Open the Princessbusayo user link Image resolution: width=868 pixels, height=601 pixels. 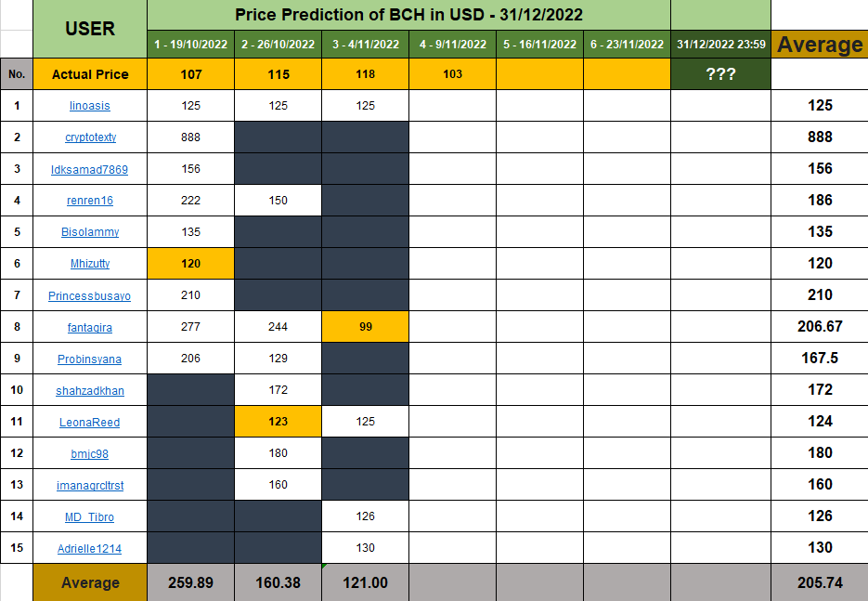(x=90, y=295)
